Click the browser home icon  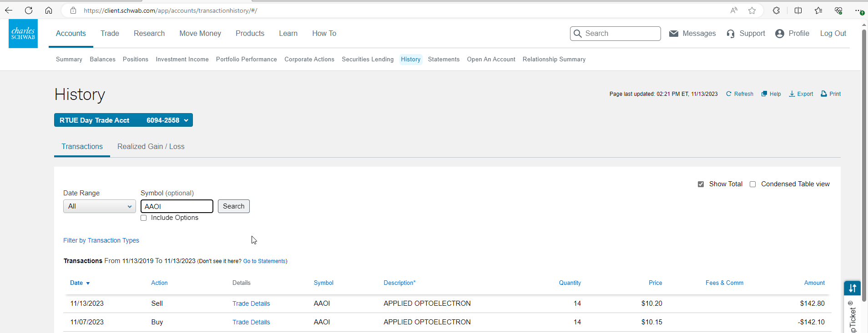[x=49, y=10]
